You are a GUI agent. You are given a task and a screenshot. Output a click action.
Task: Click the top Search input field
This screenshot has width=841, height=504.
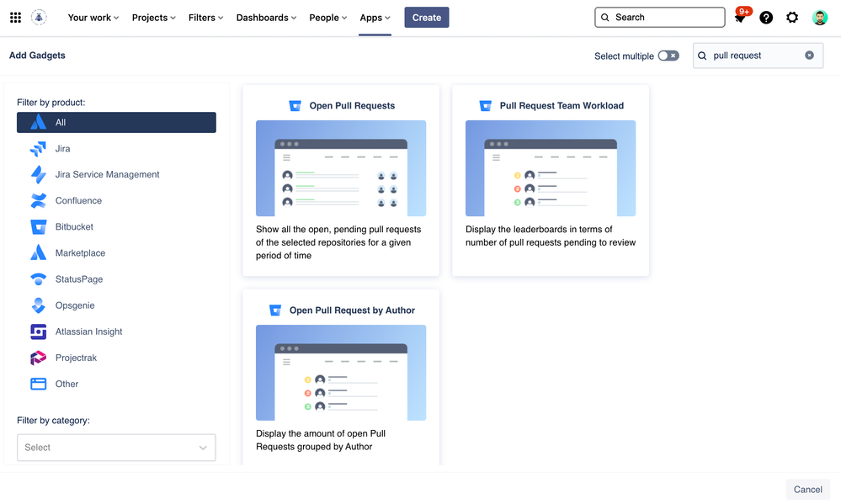point(660,17)
